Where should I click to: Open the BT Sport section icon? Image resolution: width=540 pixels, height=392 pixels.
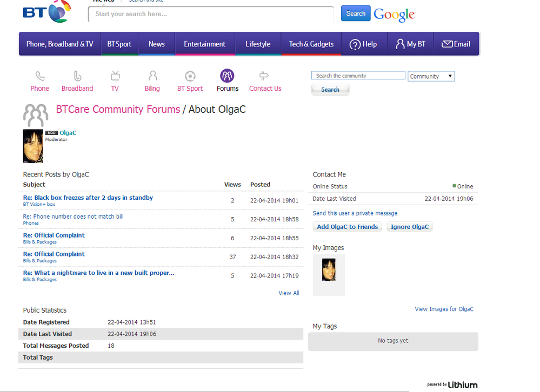pos(190,76)
